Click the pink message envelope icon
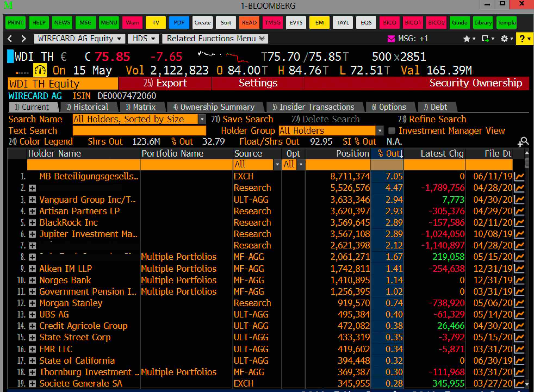This screenshot has height=392, width=534. 391,39
